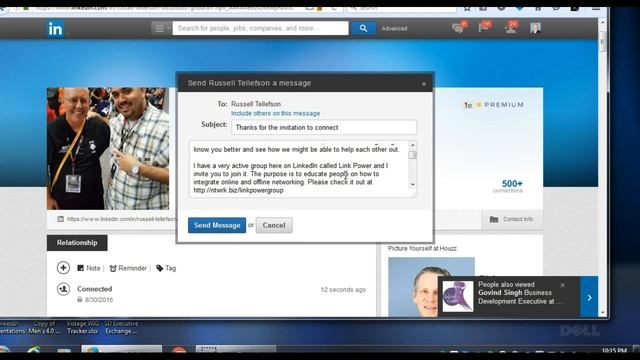Screen dimensions: 640x360
Task: Add a Note to the relationship
Action: [89, 268]
